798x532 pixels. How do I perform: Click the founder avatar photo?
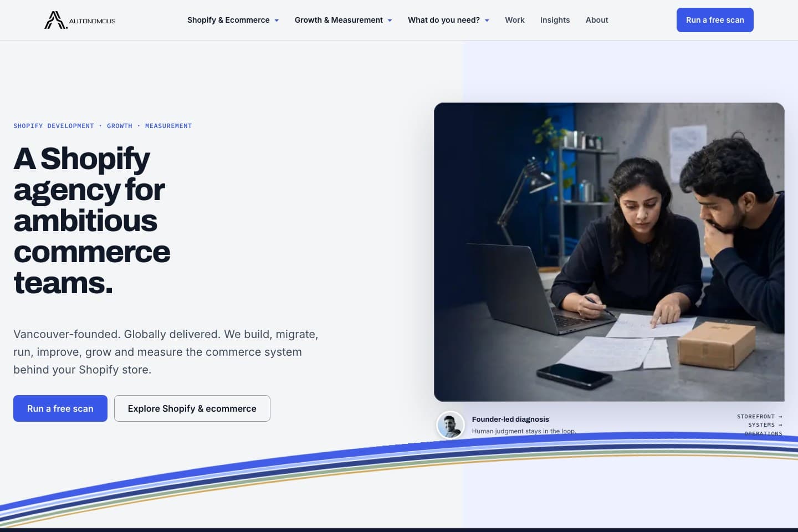[x=450, y=425]
